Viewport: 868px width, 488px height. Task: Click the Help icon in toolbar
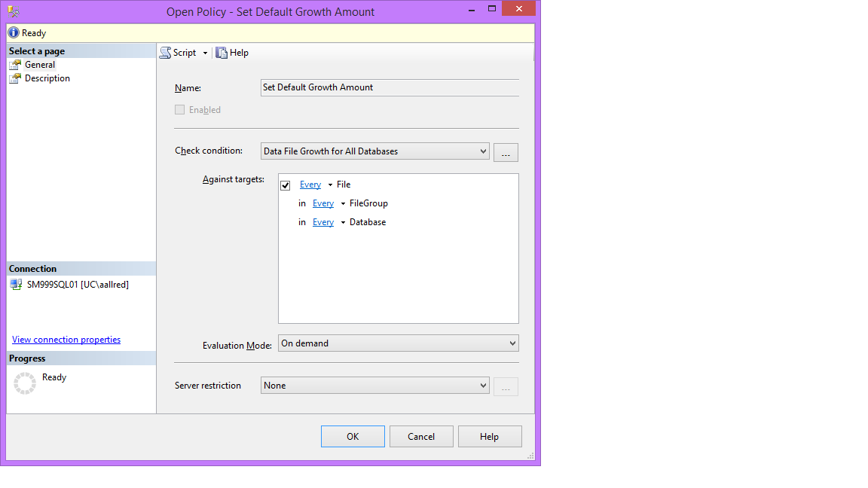coord(222,53)
